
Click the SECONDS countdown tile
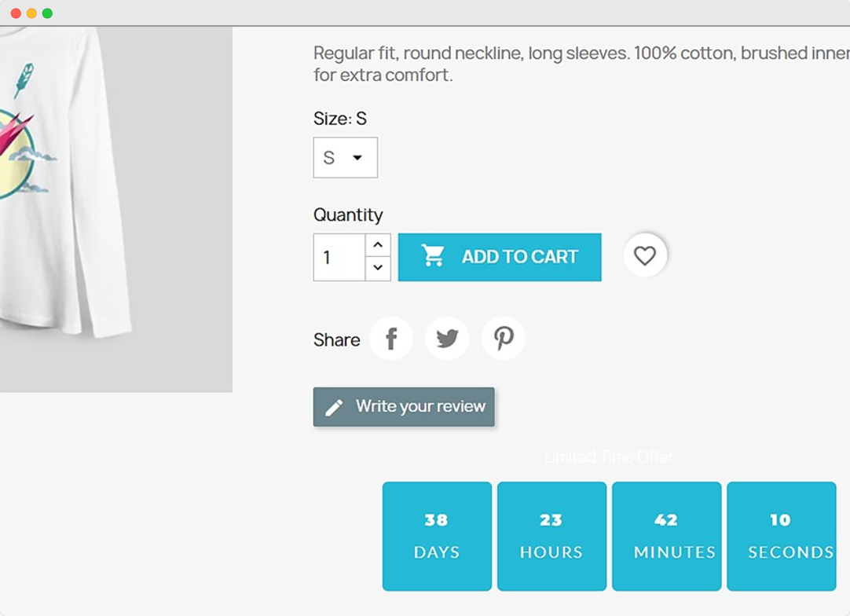click(x=781, y=536)
